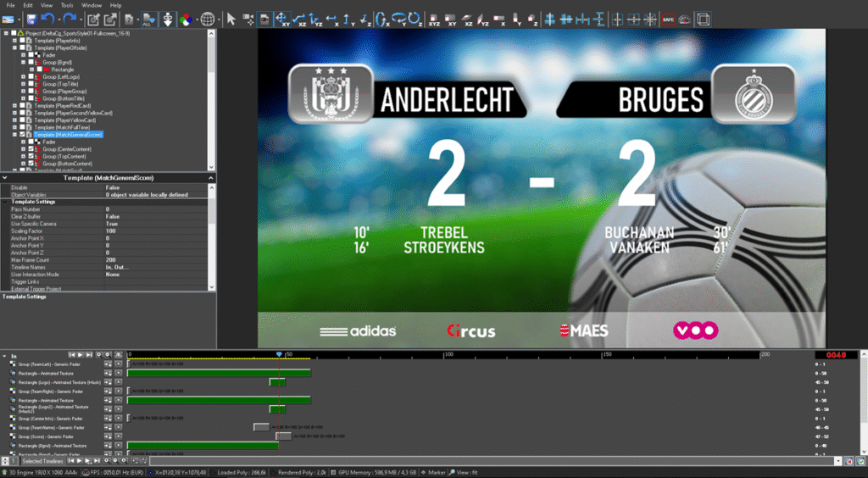Collapse the Group (Bgnd) tree node
The width and height of the screenshot is (868, 478).
tap(24, 62)
